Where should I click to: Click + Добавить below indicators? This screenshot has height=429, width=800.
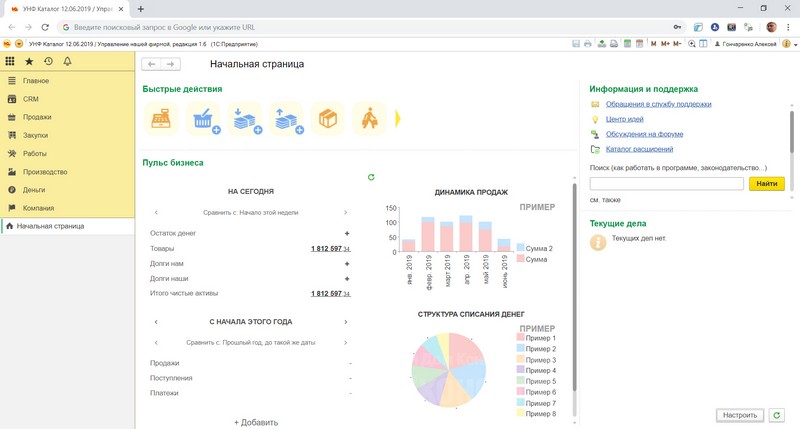pos(256,422)
